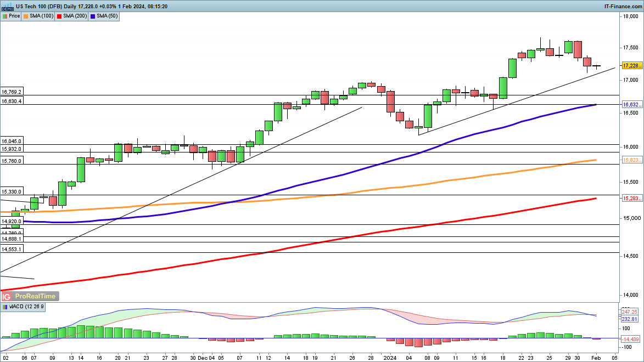Click the 14,688.1 level label
Image resolution: width=644 pixels, height=362 pixels.
tap(12, 239)
